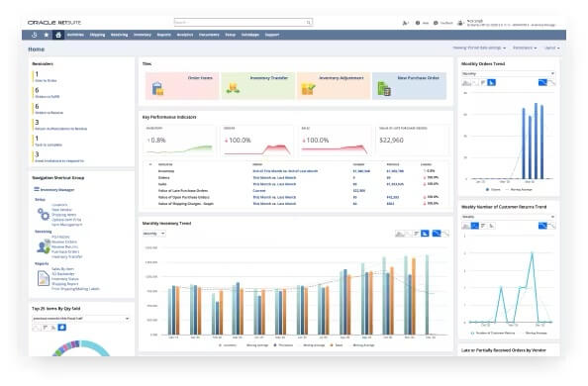Screen dimensions: 588x386
Task: Open the Documents menu
Action: click(x=209, y=35)
